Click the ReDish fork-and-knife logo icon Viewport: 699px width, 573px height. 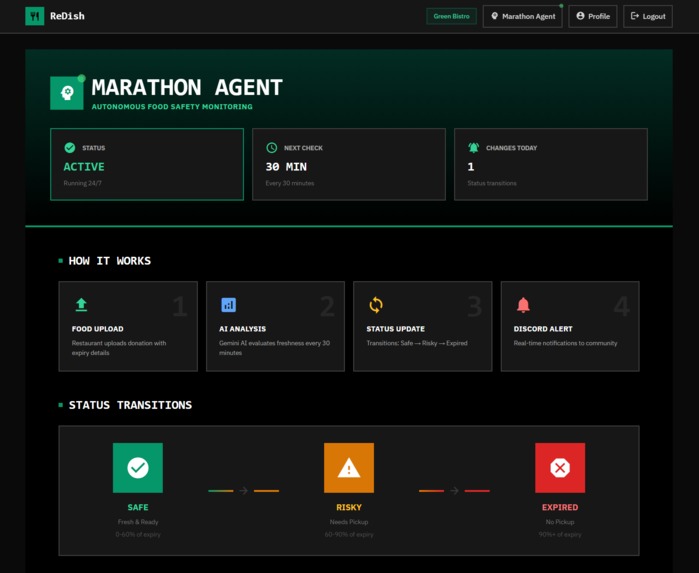(34, 16)
